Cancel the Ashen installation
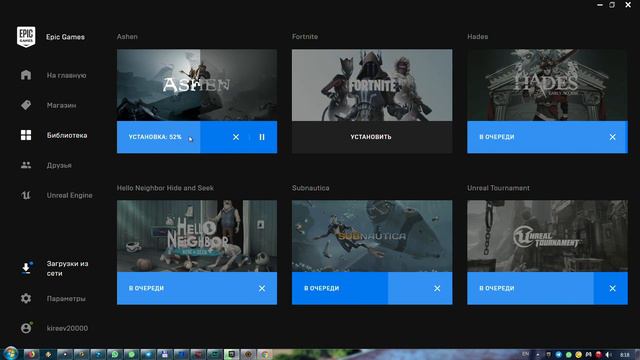This screenshot has width=640, height=360. coord(236,137)
